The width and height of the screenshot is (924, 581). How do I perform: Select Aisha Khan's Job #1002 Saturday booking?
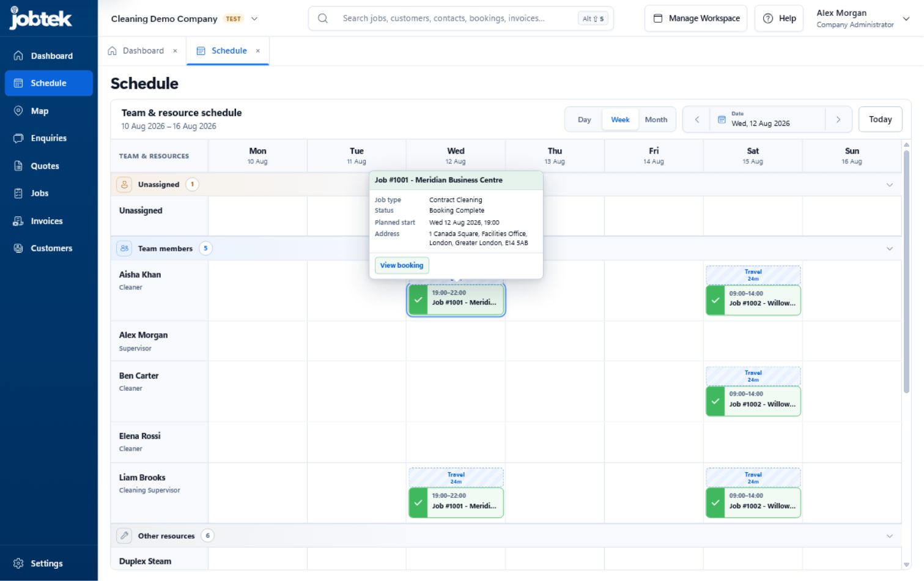pyautogui.click(x=753, y=300)
